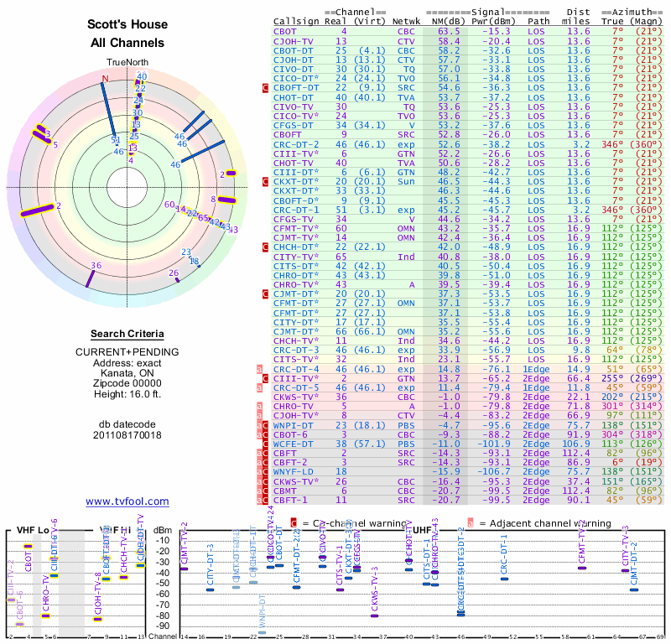Click co-channel marker beside CJMT-DT* channel 20 row

click(265, 294)
